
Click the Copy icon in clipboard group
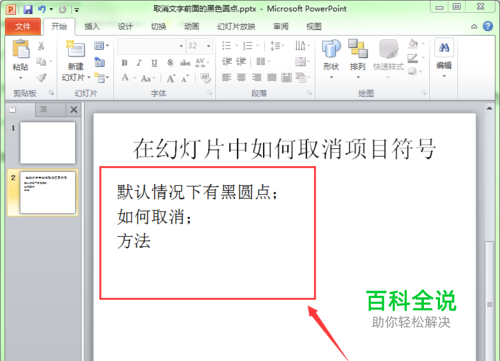(x=41, y=61)
